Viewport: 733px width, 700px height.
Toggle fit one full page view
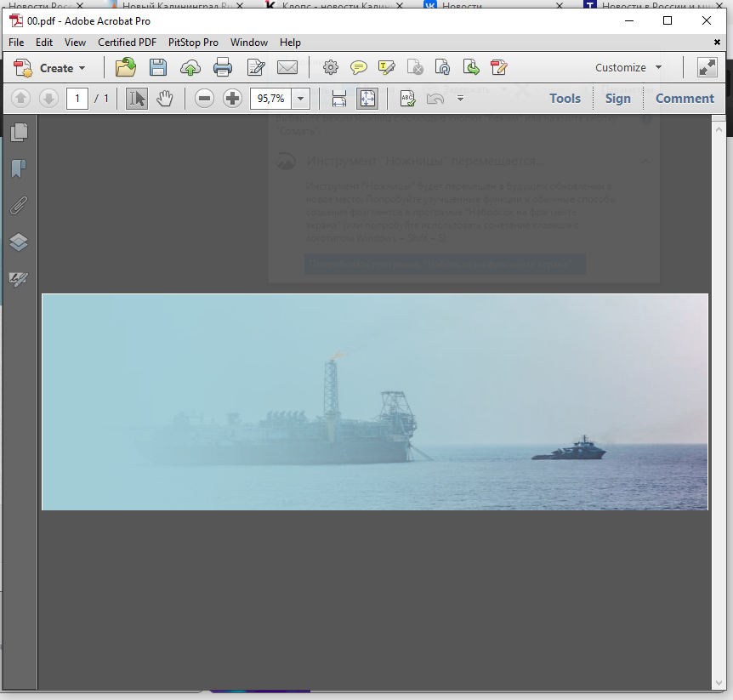click(366, 99)
